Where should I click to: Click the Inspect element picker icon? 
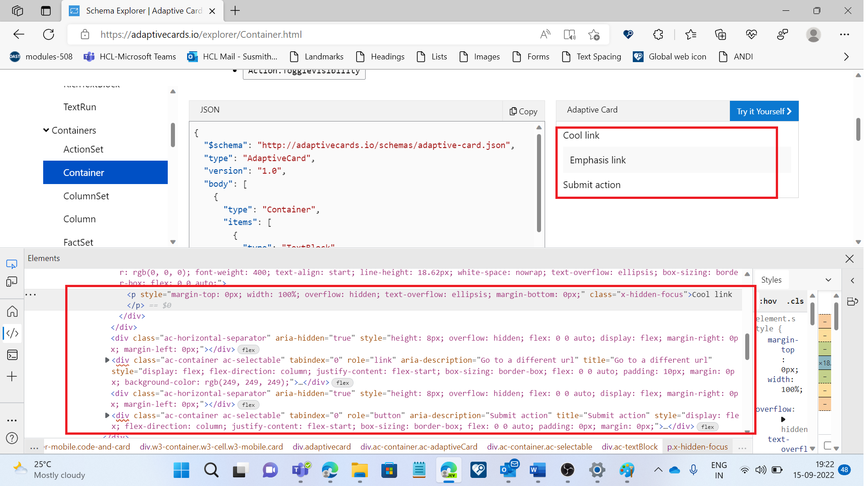12,264
